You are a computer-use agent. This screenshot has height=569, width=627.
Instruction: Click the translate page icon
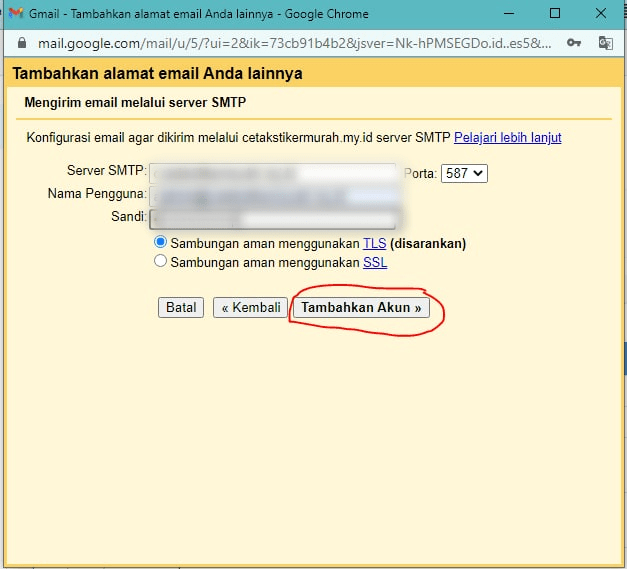pyautogui.click(x=605, y=43)
